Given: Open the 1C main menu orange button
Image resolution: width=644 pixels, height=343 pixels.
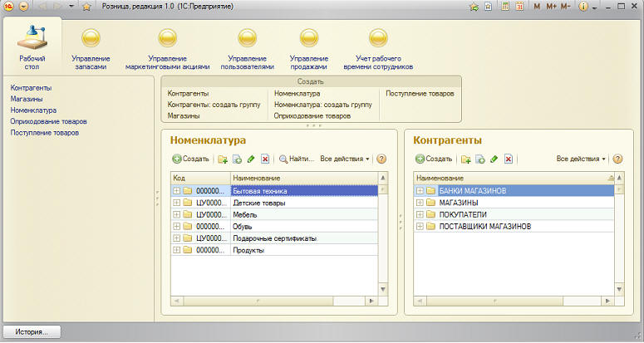Looking at the screenshot, I should [9, 7].
